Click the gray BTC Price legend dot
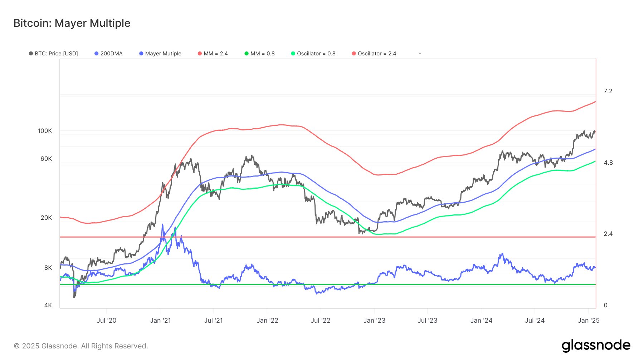This screenshot has height=362, width=644. [x=31, y=54]
